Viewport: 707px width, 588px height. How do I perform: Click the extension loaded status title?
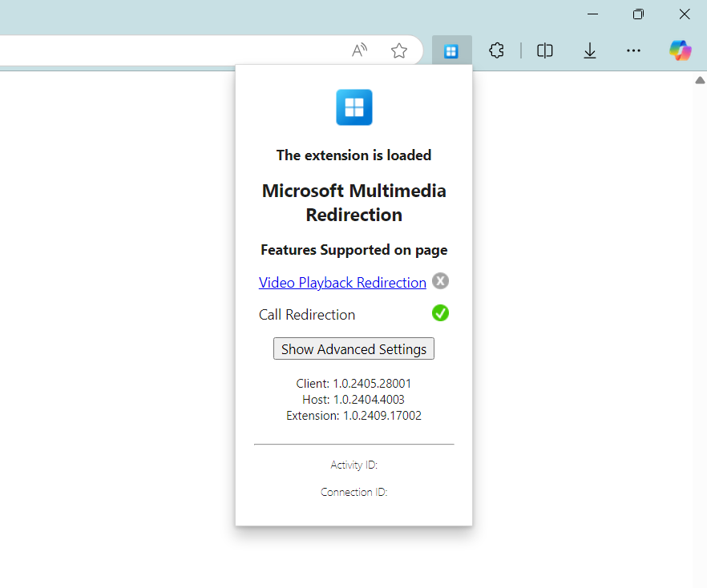353,155
